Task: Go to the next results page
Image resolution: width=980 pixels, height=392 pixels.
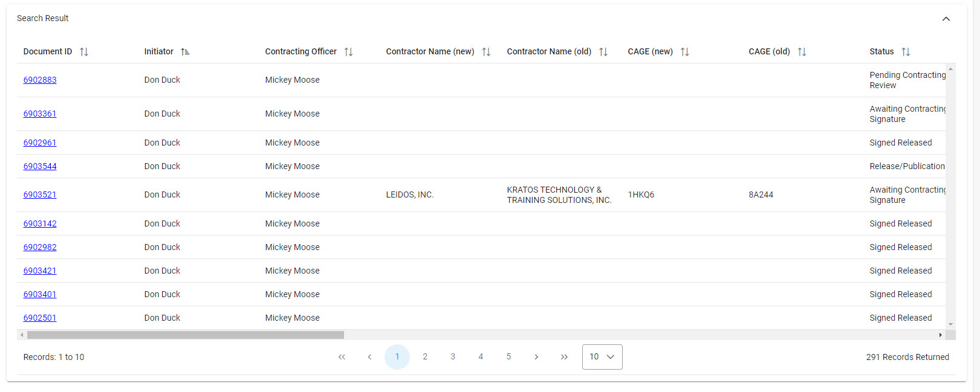Action: [x=536, y=357]
